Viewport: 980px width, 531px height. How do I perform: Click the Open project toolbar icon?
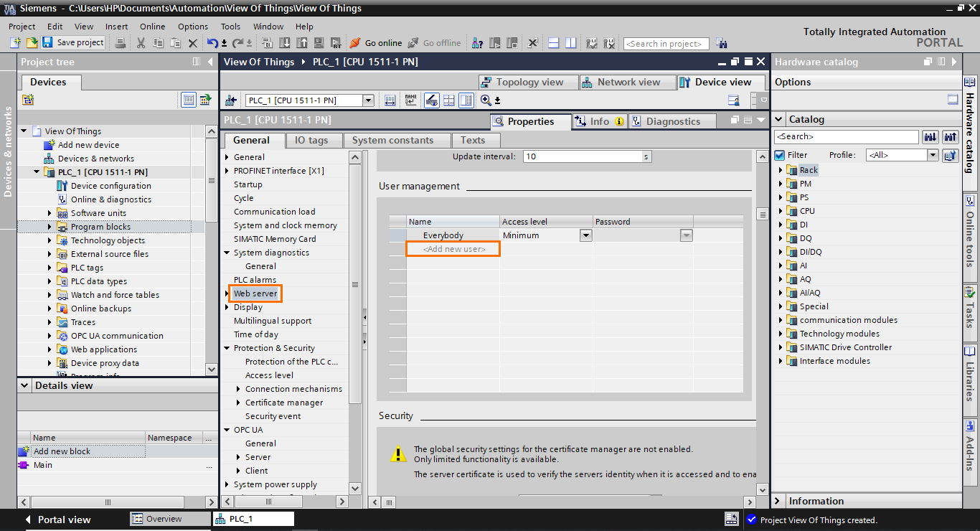pos(32,43)
